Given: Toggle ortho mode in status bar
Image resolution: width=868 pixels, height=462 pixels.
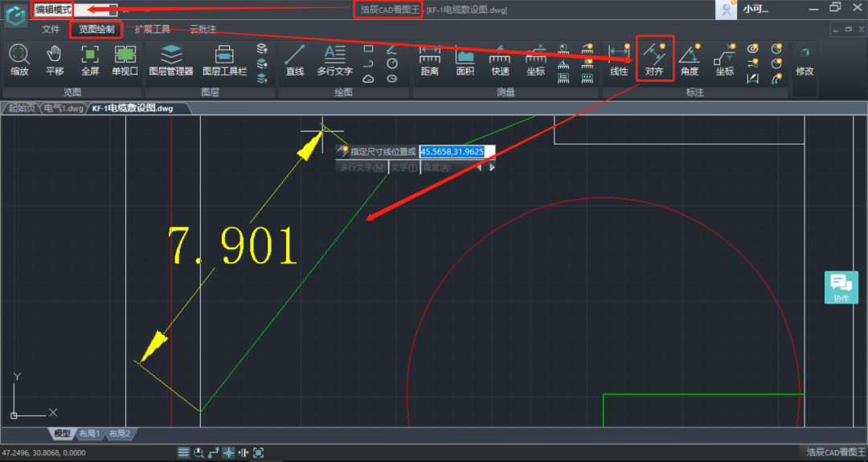Looking at the screenshot, I should [x=214, y=452].
